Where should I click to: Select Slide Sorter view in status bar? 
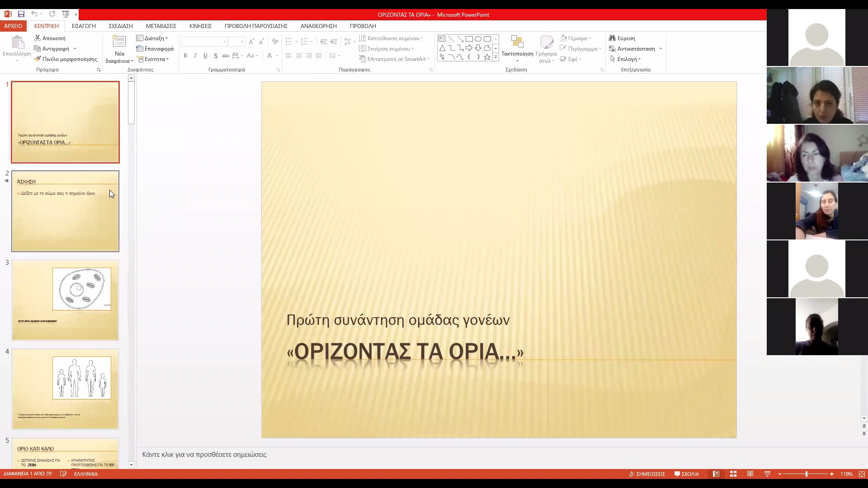[x=733, y=474]
